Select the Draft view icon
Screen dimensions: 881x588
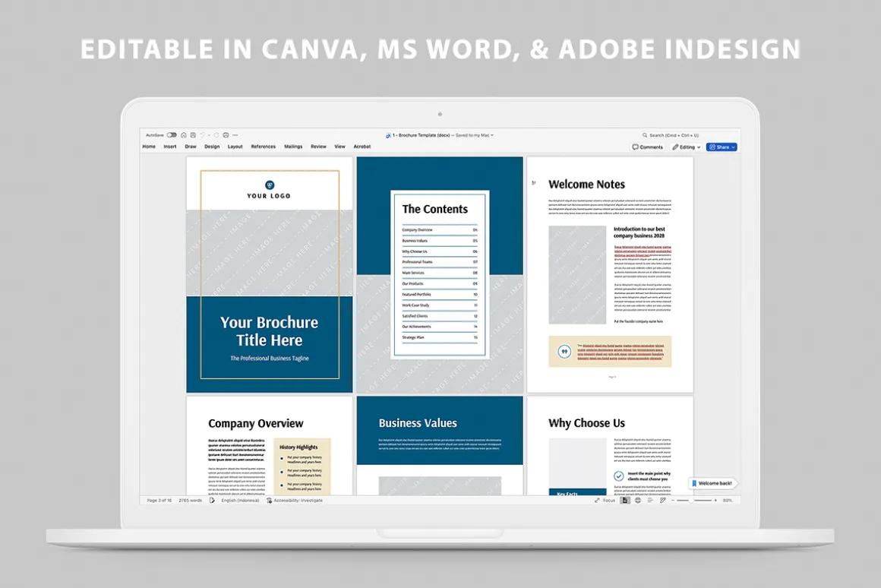(x=663, y=501)
